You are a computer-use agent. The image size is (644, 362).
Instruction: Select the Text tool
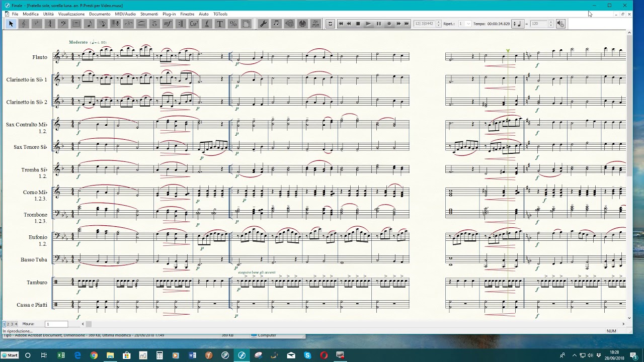click(x=220, y=24)
